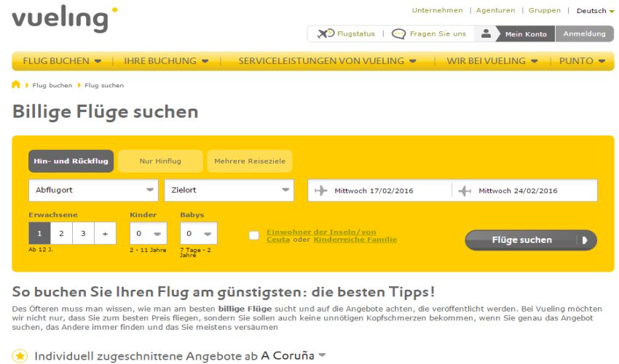Screen dimensions: 619x364
Task: Open the Fragen Sie uns link
Action: tap(438, 34)
